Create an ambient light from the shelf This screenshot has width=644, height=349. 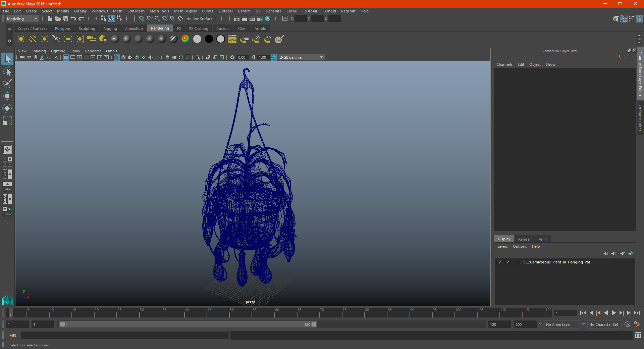point(21,39)
